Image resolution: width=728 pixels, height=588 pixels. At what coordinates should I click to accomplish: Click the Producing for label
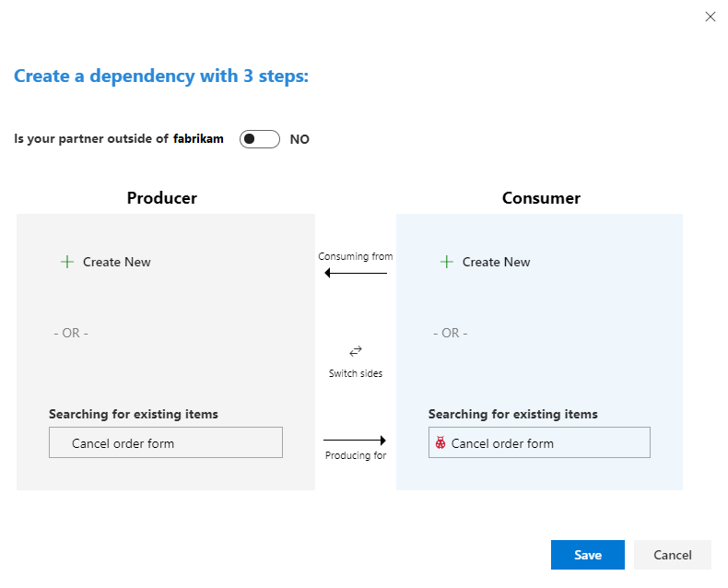pyautogui.click(x=356, y=455)
